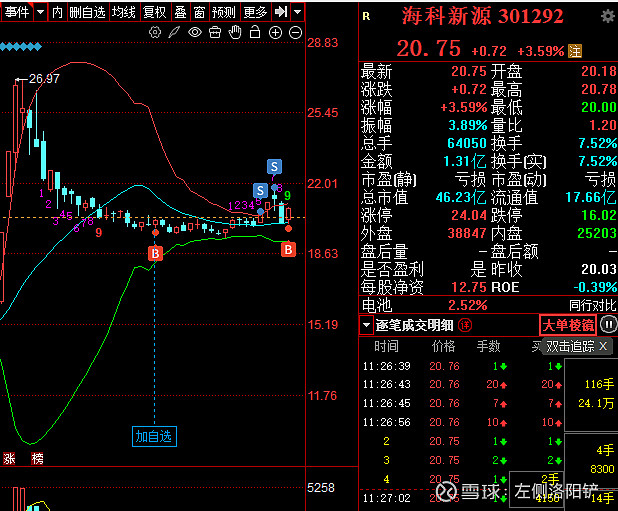Click the 内 toolbar button
This screenshot has height=511, width=618.
pos(58,12)
